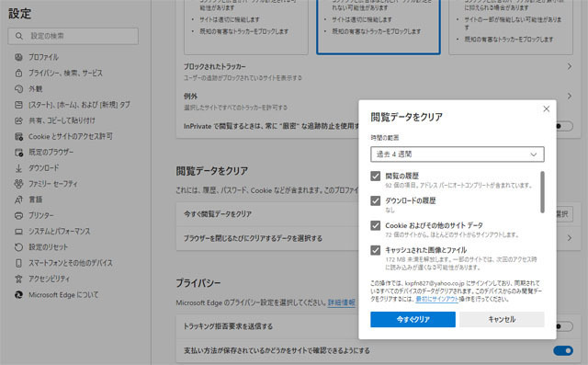Click the Microsoft Edge について logo icon

click(18, 295)
